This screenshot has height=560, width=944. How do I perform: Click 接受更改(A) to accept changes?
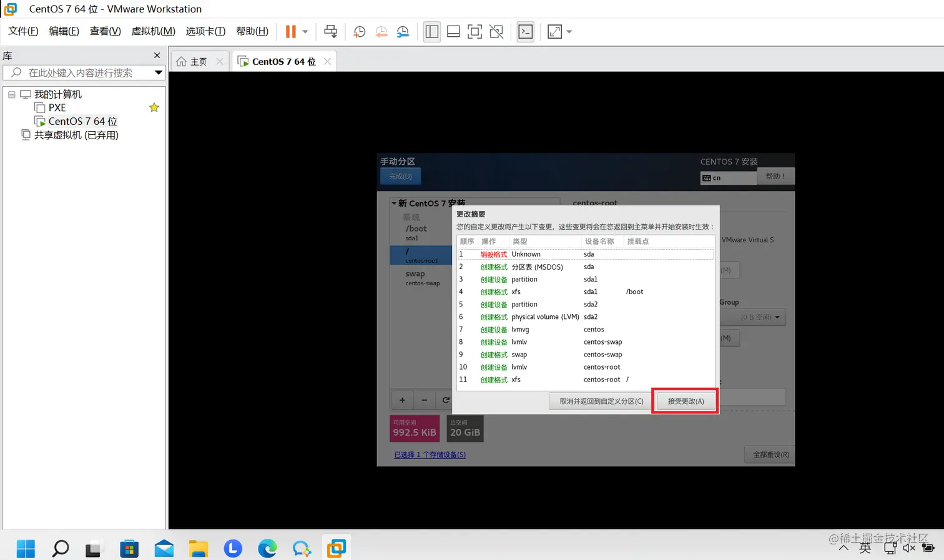(686, 401)
